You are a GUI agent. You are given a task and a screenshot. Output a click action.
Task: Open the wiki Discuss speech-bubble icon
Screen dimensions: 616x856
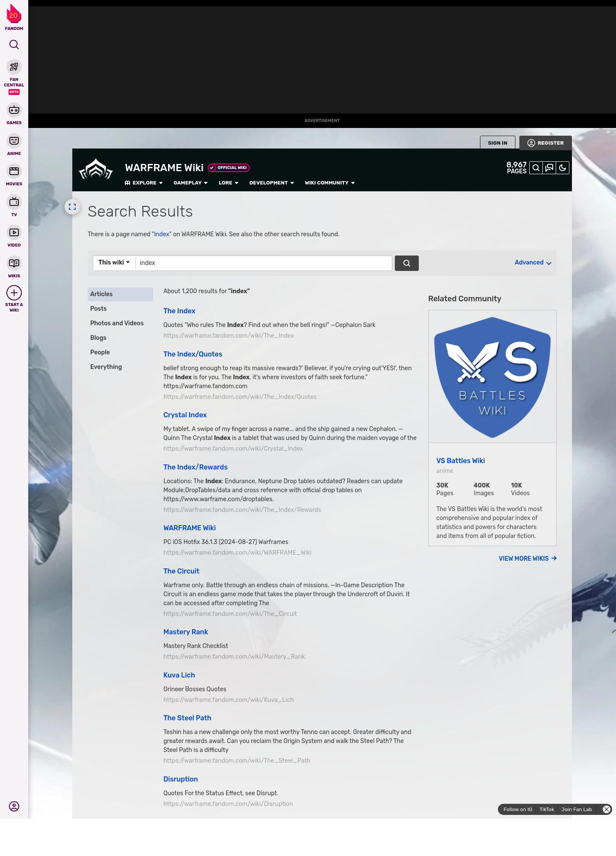point(549,168)
